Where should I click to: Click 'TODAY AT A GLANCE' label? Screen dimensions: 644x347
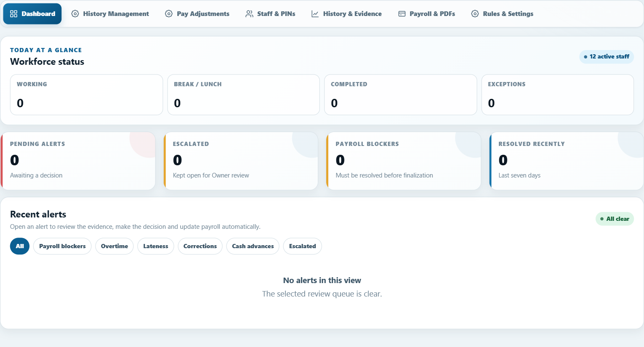pos(46,50)
